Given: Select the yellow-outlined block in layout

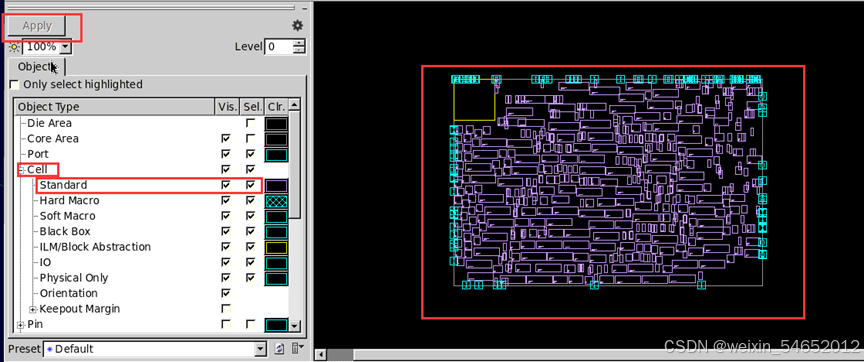Looking at the screenshot, I should pos(474,100).
